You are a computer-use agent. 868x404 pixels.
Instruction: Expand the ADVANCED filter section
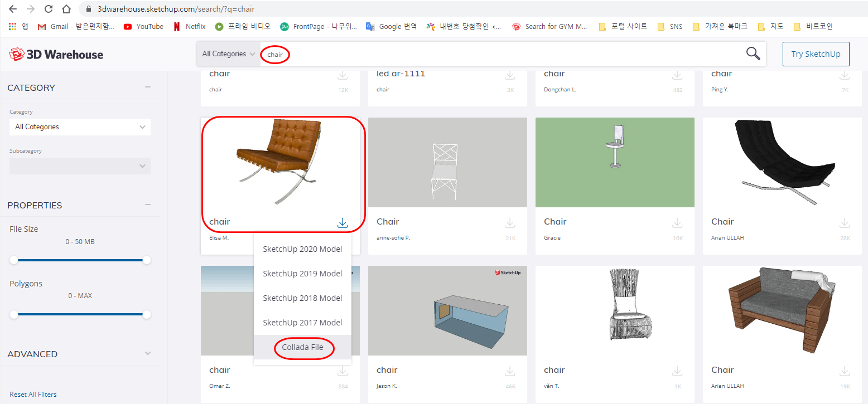pyautogui.click(x=148, y=353)
